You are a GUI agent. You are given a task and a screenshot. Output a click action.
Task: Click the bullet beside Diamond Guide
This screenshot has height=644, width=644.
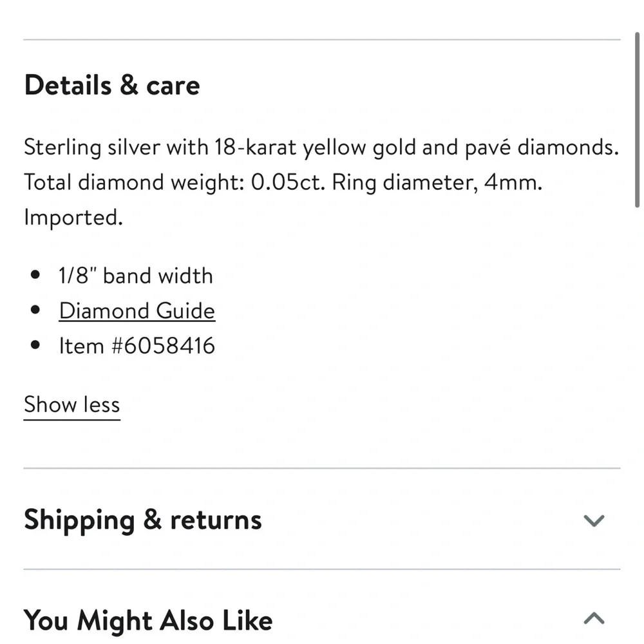(x=35, y=312)
